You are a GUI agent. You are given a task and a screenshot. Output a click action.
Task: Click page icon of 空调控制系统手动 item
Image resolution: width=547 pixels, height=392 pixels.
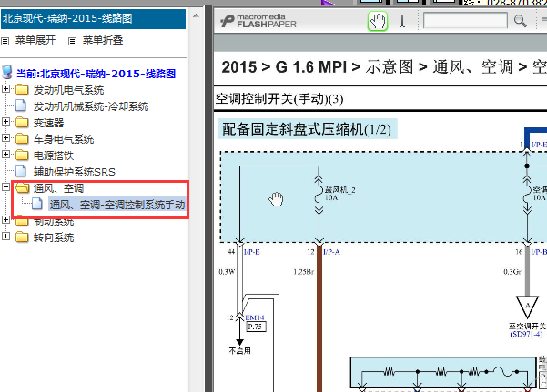pos(37,204)
